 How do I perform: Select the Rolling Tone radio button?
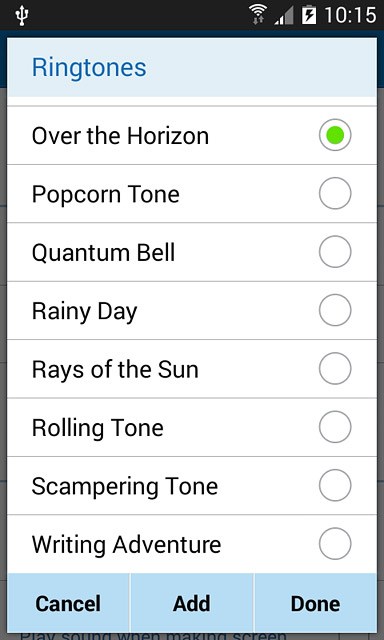pos(335,427)
